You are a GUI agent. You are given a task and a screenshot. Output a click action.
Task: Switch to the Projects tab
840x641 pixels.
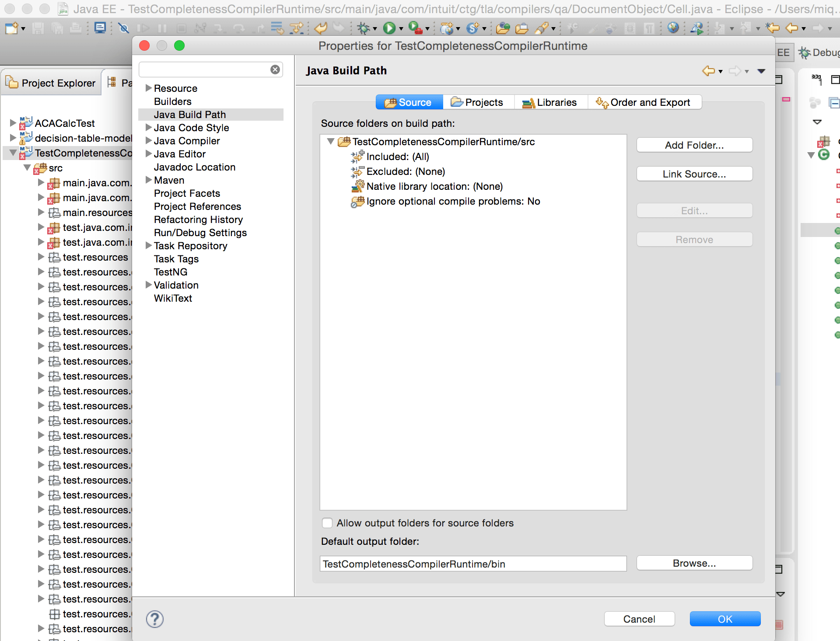479,102
